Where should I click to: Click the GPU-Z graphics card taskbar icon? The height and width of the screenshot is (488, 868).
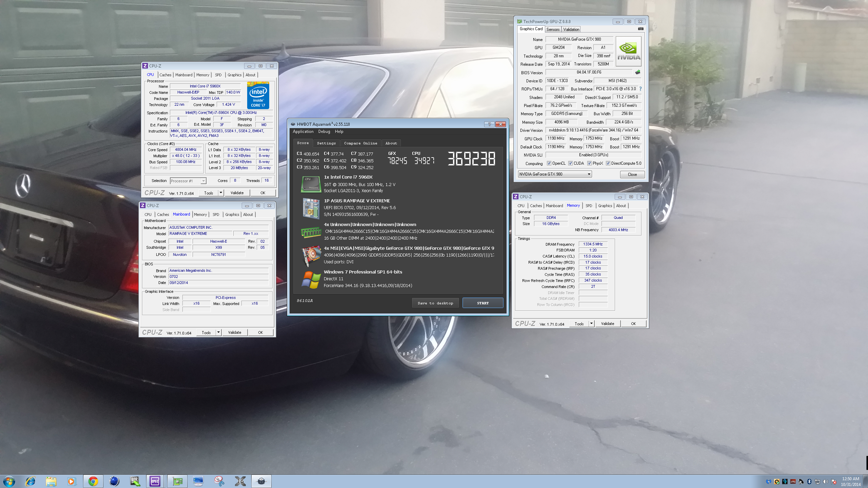click(x=177, y=481)
